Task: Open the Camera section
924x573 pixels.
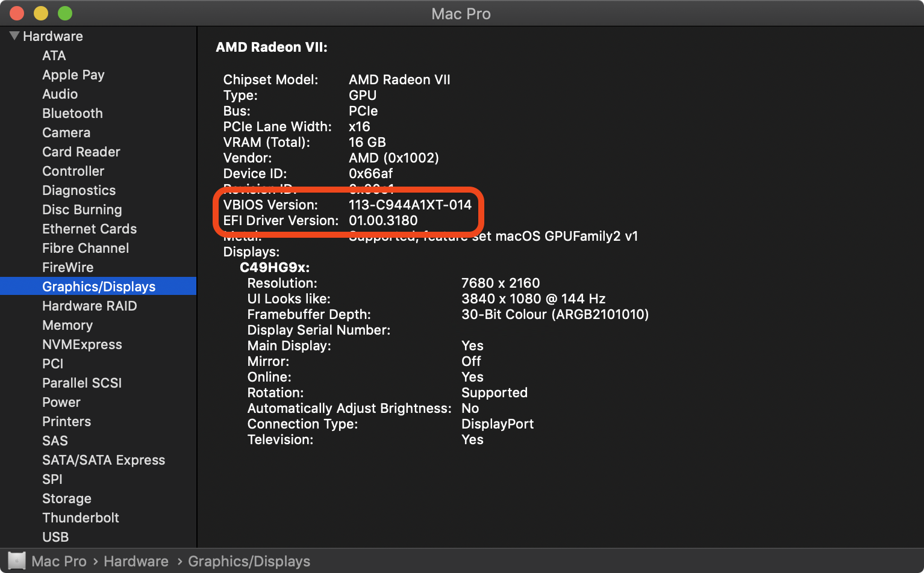Action: tap(66, 132)
